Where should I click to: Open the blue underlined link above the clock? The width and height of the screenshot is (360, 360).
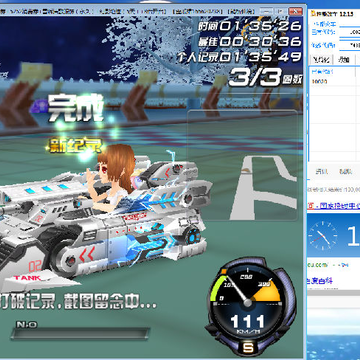[x=333, y=206]
